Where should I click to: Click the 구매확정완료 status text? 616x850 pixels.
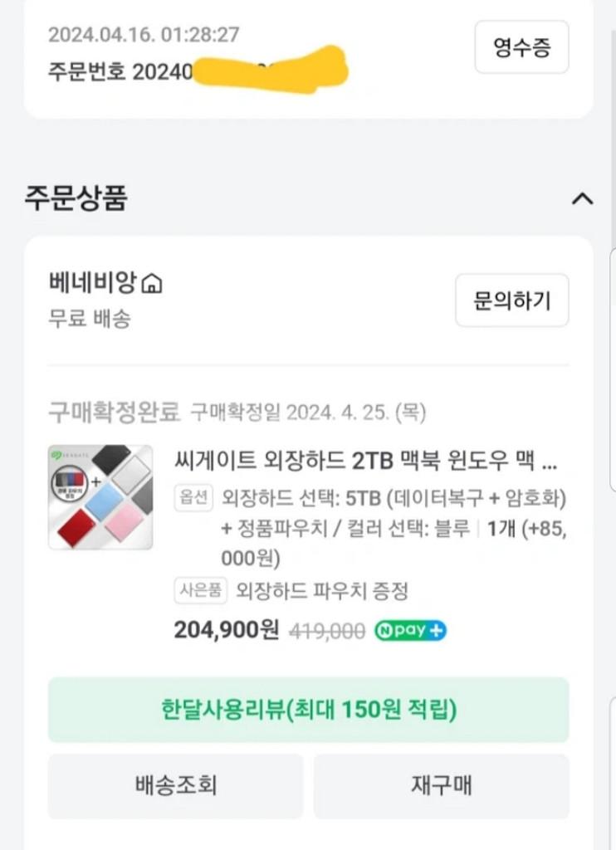115,411
